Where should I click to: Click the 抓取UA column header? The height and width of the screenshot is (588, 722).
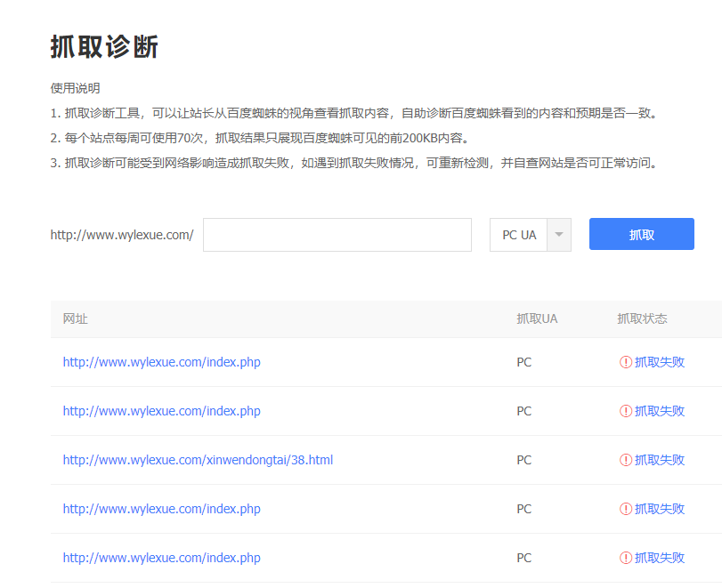(x=537, y=318)
